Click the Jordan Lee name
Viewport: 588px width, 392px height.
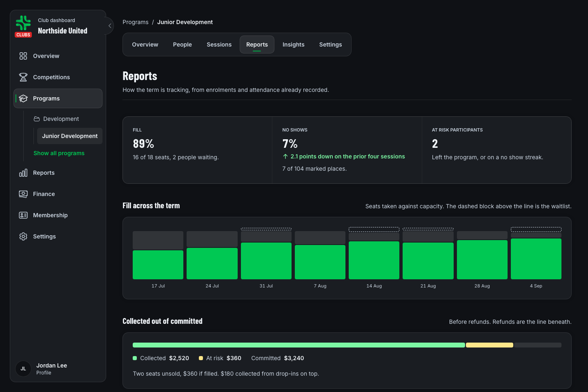(51, 365)
